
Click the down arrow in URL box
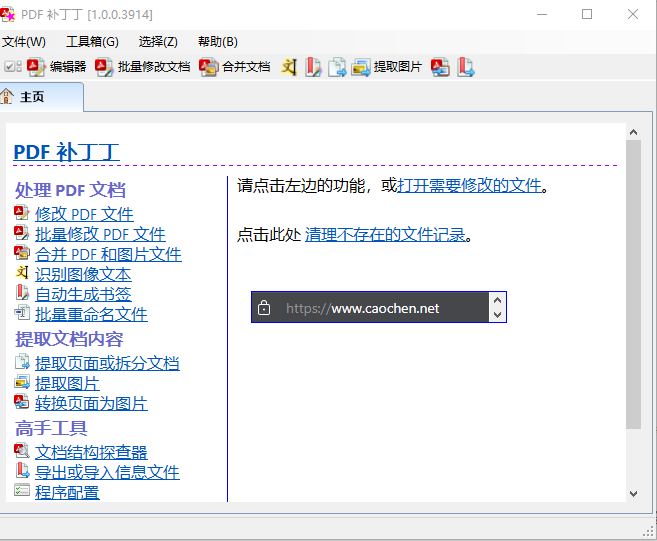[497, 315]
